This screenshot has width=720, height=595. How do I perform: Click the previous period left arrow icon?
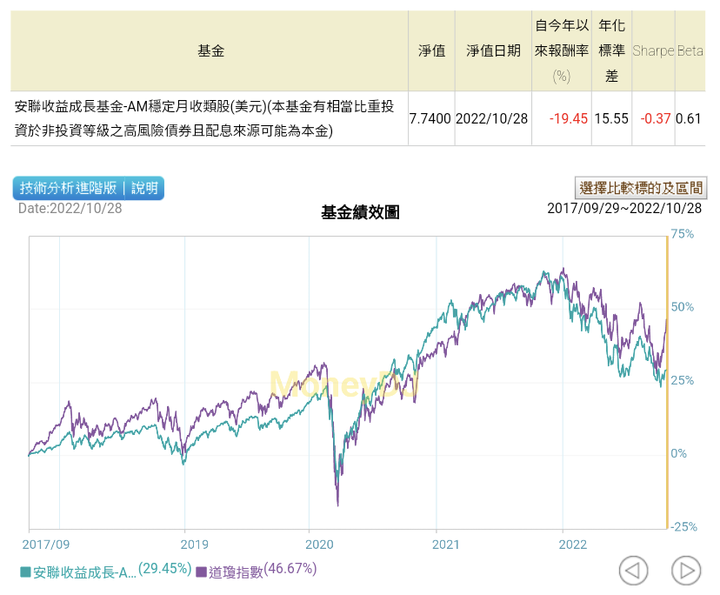[x=633, y=571]
